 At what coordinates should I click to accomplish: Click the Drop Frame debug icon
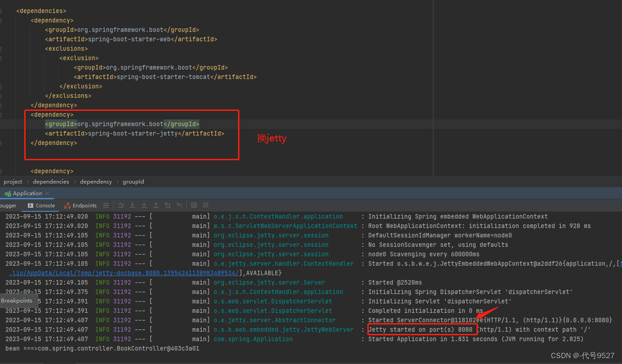(168, 205)
